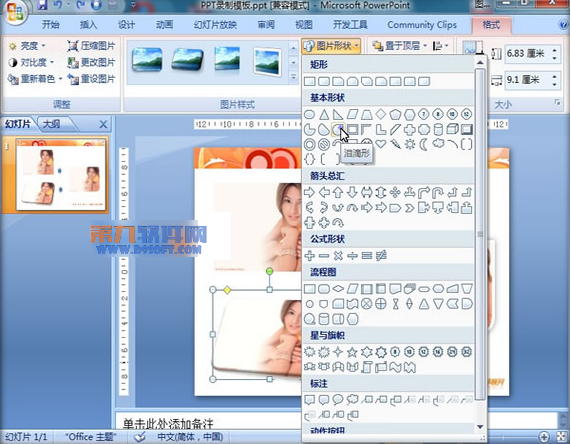Select the teardrop shape in basic shapes
Viewport: 571px width, 444px height.
(338, 129)
